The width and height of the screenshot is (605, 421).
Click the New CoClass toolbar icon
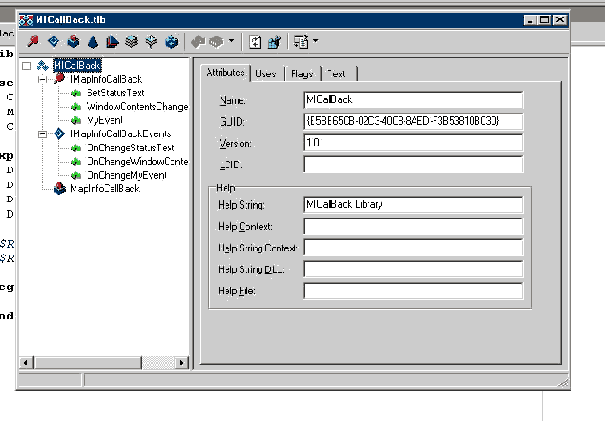pos(73,41)
